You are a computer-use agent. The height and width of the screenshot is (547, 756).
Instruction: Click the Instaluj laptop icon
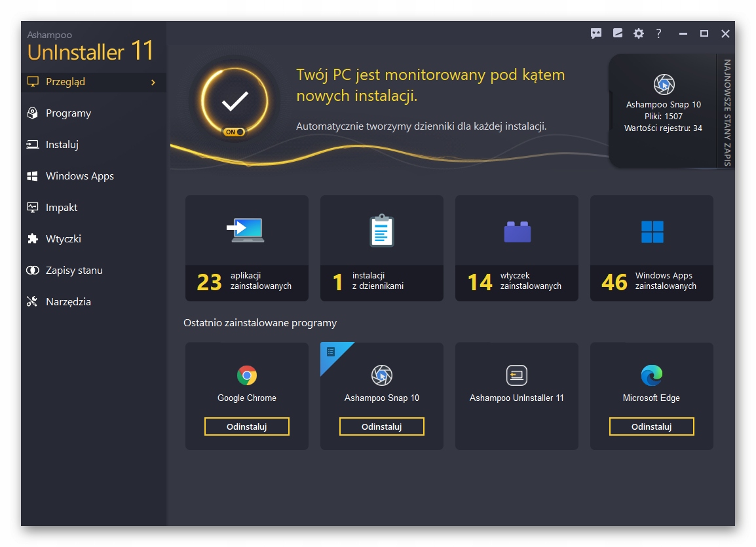(32, 144)
